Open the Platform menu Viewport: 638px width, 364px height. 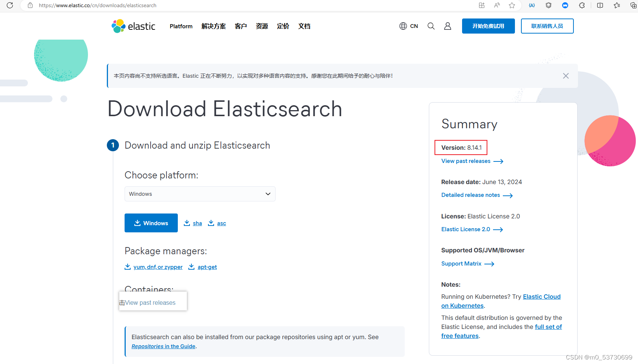pos(181,26)
